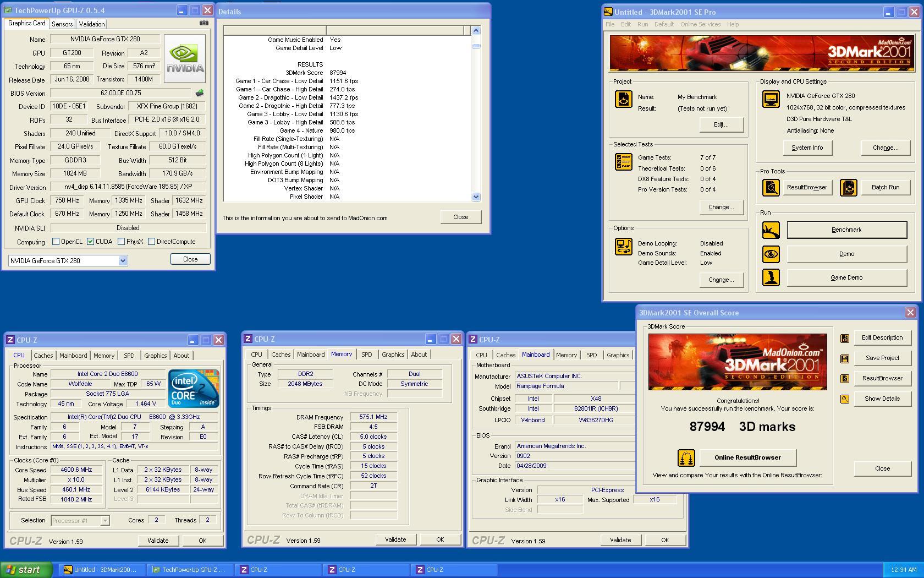Click the BIOS Version field in GPU-Z
Screen dimensions: 924x578
click(121, 93)
